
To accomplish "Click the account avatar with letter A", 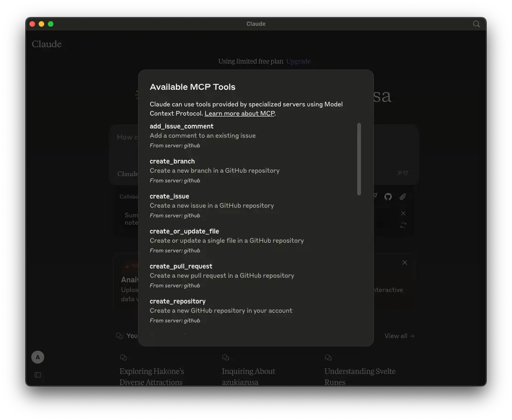I will [37, 357].
